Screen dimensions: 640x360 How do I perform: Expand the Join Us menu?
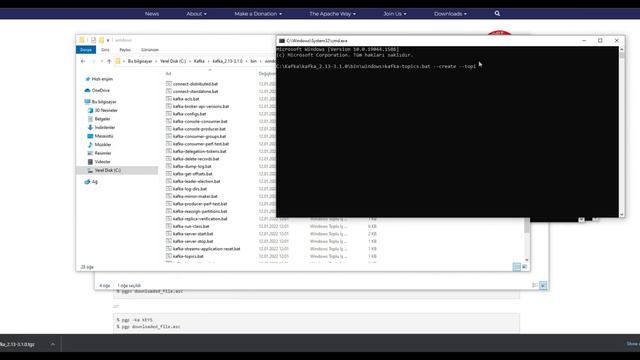[x=395, y=14]
